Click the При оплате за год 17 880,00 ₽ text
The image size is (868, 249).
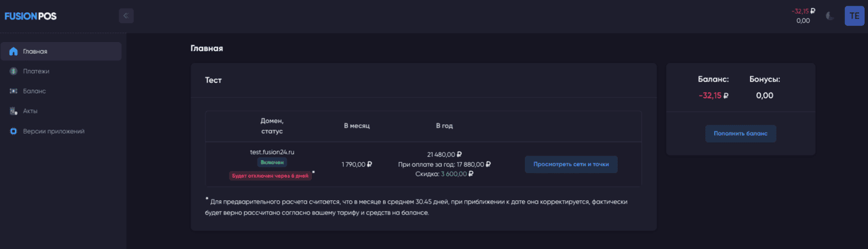pos(445,164)
